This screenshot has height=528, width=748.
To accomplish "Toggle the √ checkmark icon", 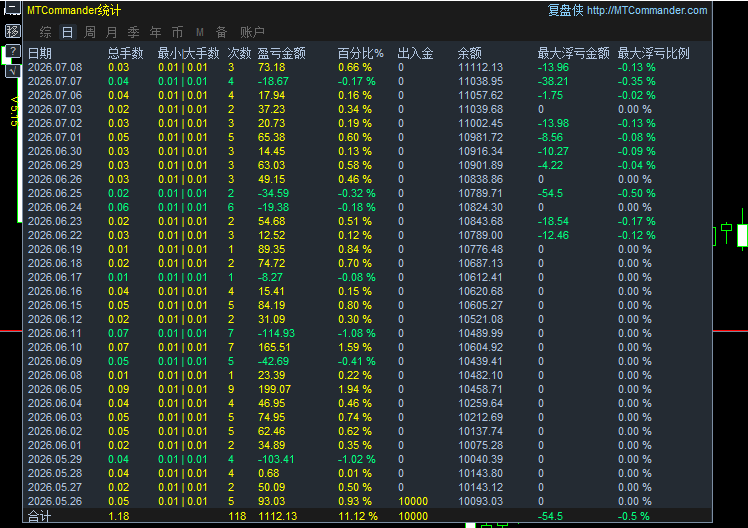I will 13,72.
